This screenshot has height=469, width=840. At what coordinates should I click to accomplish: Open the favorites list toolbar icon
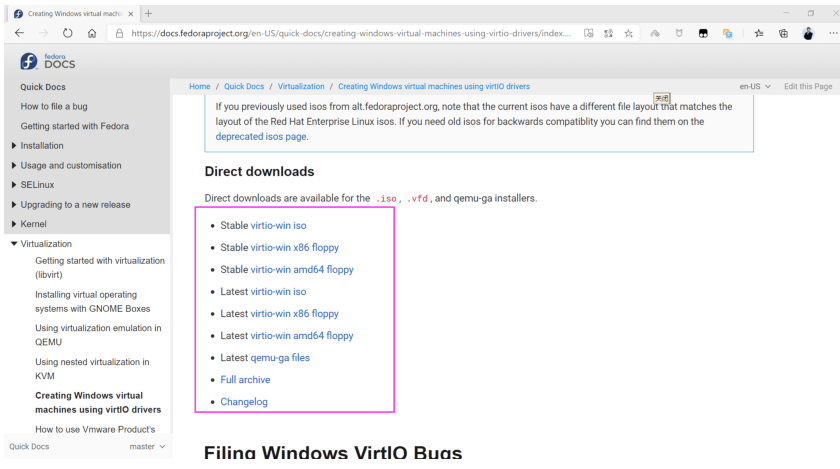(x=759, y=33)
